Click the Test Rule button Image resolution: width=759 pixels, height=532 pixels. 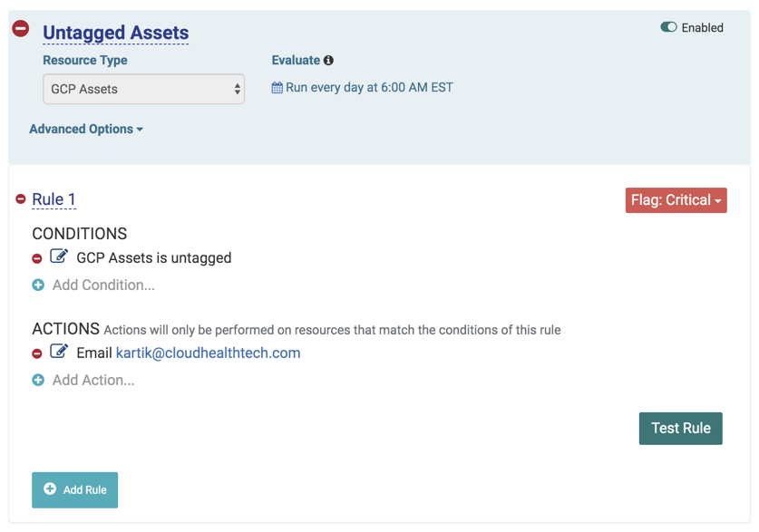(x=680, y=429)
